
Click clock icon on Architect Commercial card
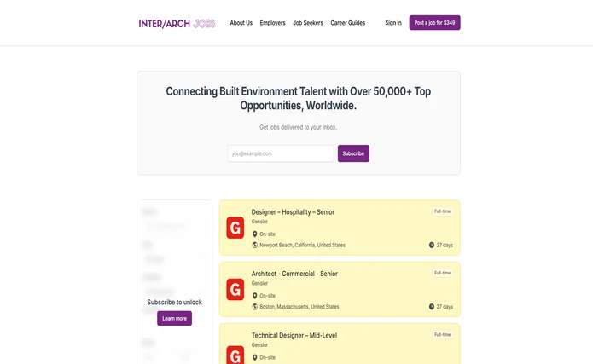click(x=432, y=307)
